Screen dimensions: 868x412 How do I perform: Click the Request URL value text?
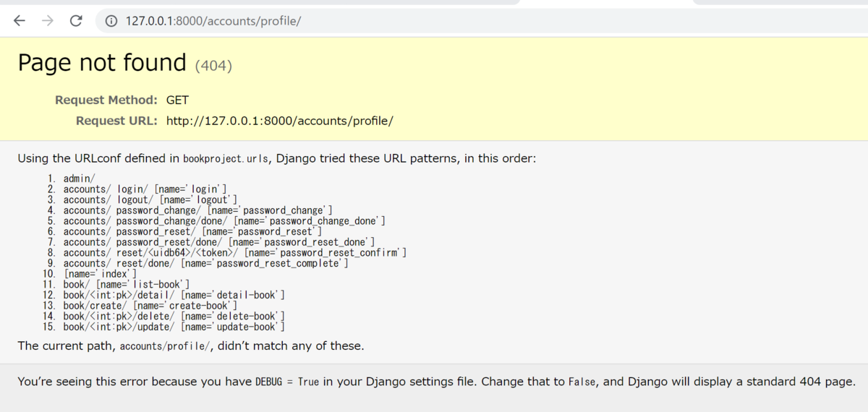point(280,121)
